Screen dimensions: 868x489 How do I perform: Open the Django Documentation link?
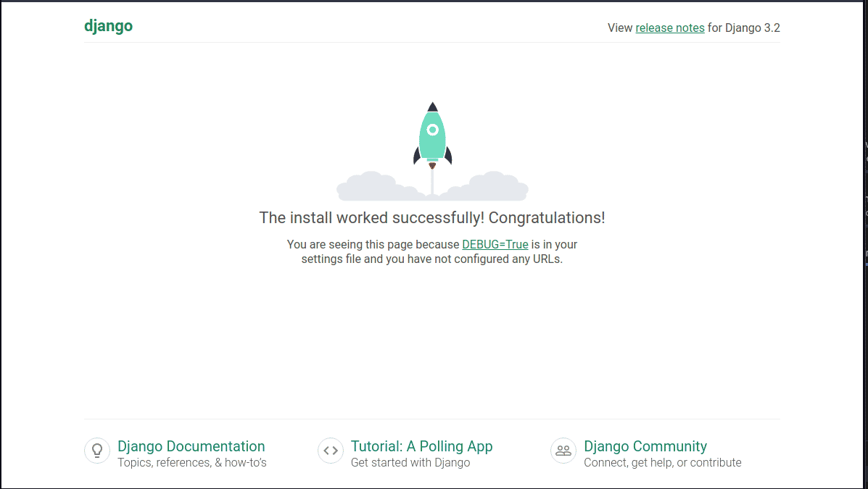pyautogui.click(x=191, y=446)
